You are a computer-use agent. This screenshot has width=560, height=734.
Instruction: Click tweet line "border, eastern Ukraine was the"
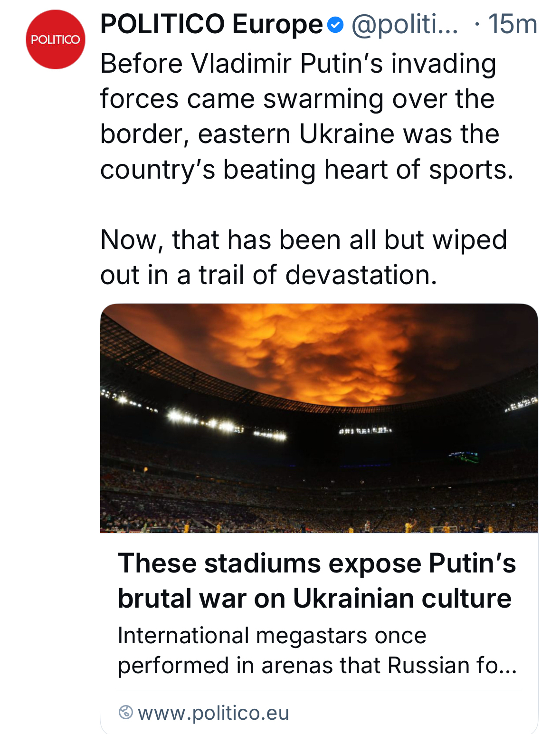299,134
